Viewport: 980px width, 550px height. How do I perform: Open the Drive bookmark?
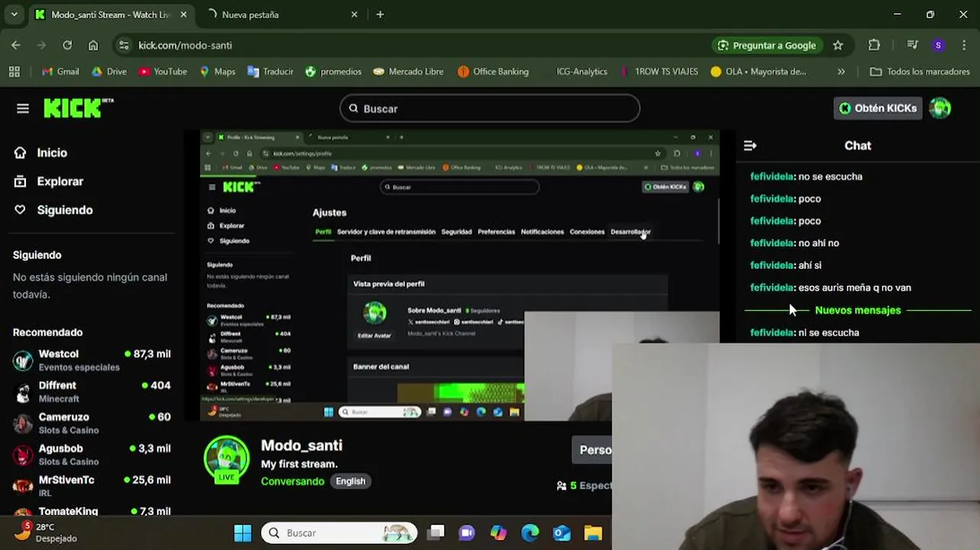(x=109, y=71)
